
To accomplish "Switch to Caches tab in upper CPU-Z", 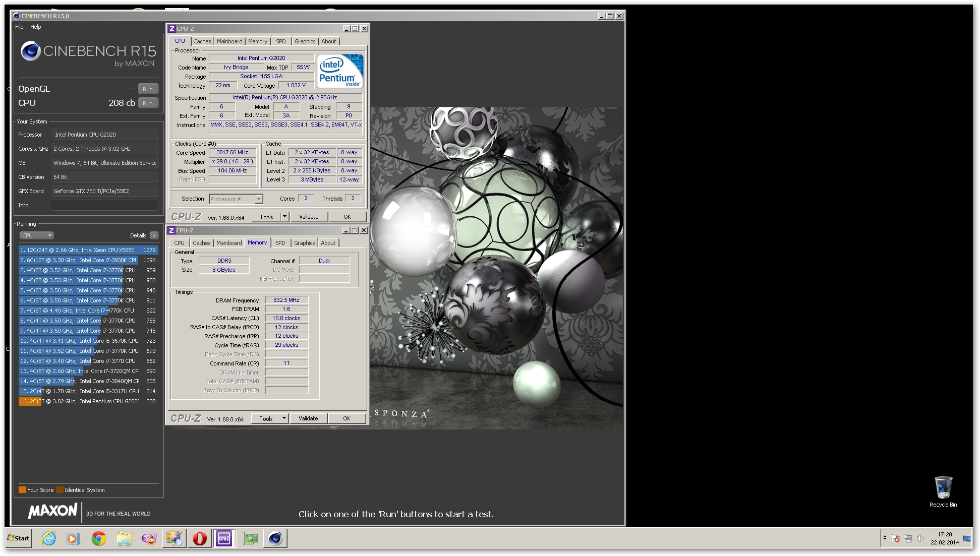I will point(202,41).
